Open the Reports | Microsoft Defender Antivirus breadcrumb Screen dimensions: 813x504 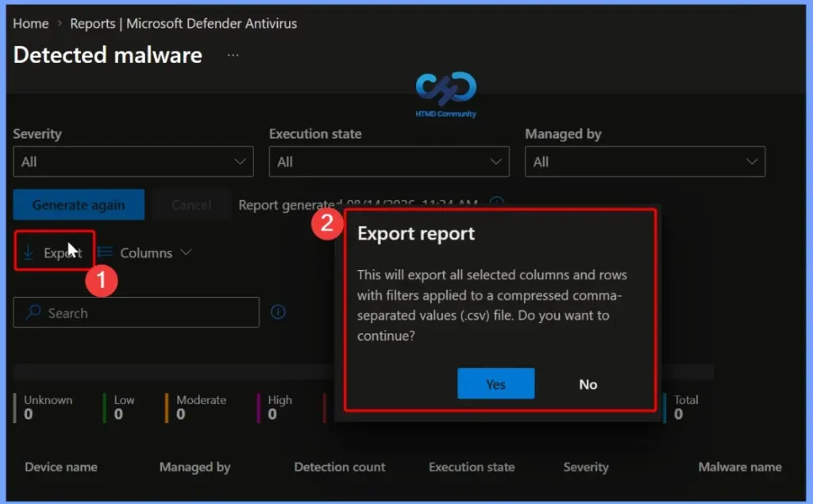click(x=183, y=23)
